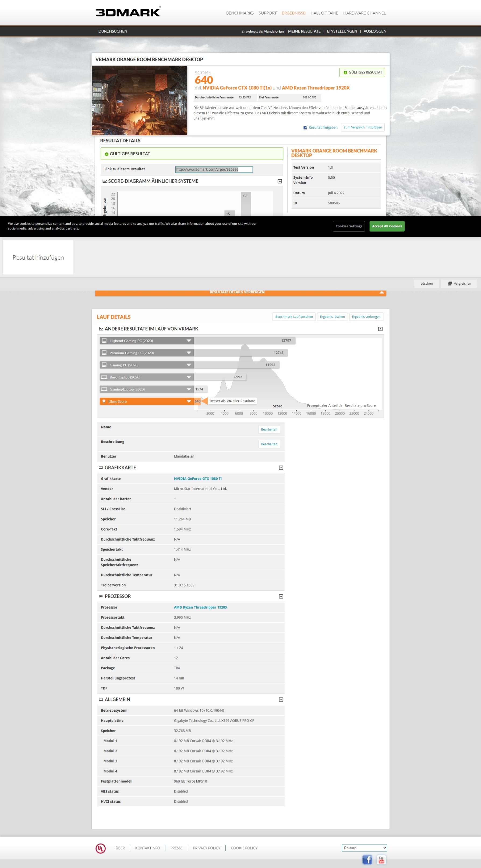Click the Gigabyte X399 AORUS PRO-CF value

214,720
